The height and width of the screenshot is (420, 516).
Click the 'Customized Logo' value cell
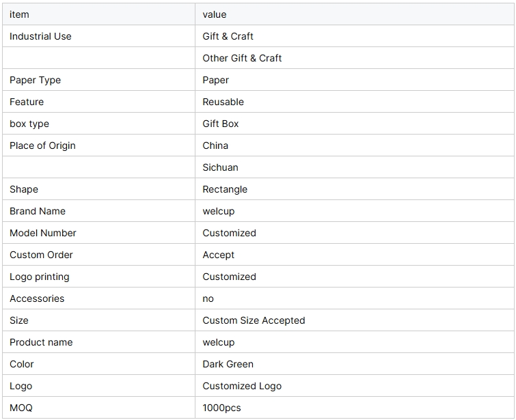point(242,386)
